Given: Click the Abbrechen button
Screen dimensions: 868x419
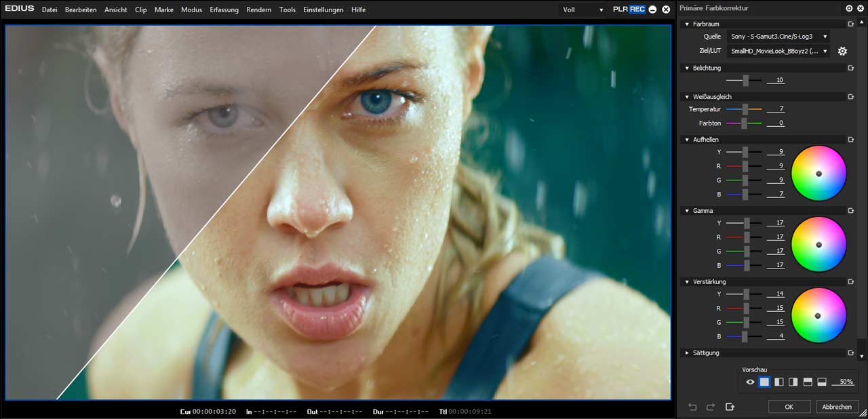Looking at the screenshot, I should point(836,407).
